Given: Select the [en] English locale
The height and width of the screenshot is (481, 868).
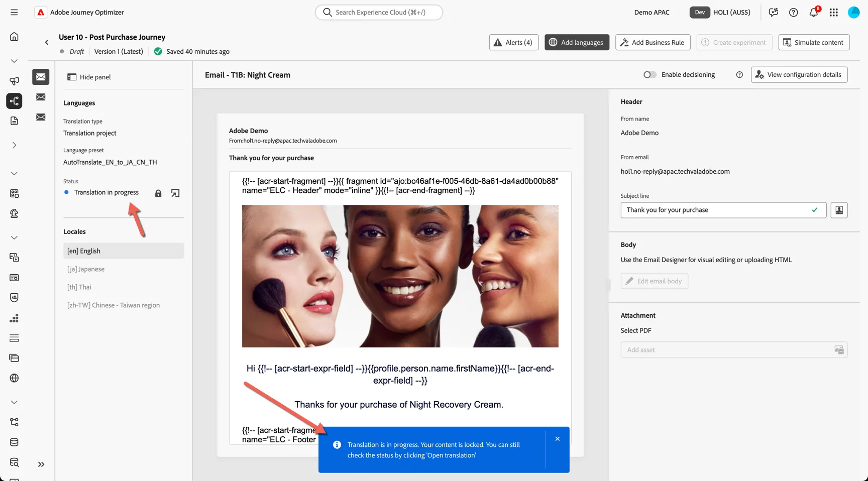Looking at the screenshot, I should pos(124,251).
